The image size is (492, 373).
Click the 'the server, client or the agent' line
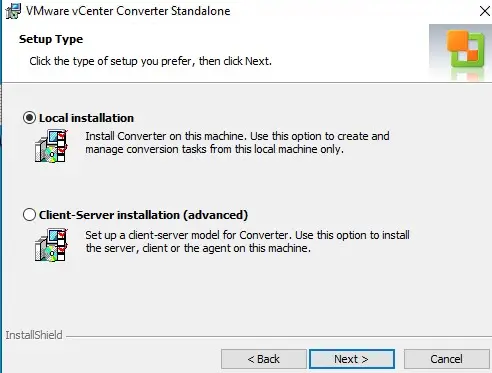(198, 248)
